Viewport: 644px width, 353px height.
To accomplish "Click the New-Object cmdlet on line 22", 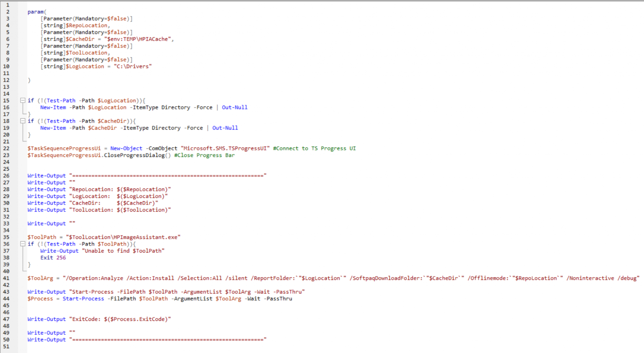I will pyautogui.click(x=126, y=148).
